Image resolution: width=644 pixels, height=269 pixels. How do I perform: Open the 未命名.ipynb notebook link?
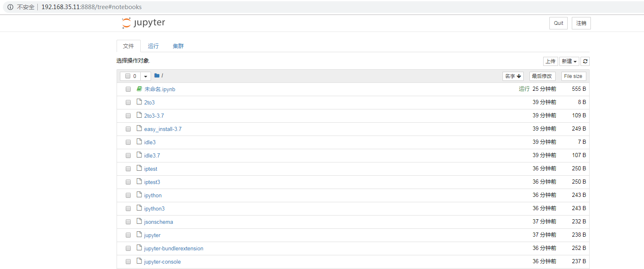[x=159, y=89]
